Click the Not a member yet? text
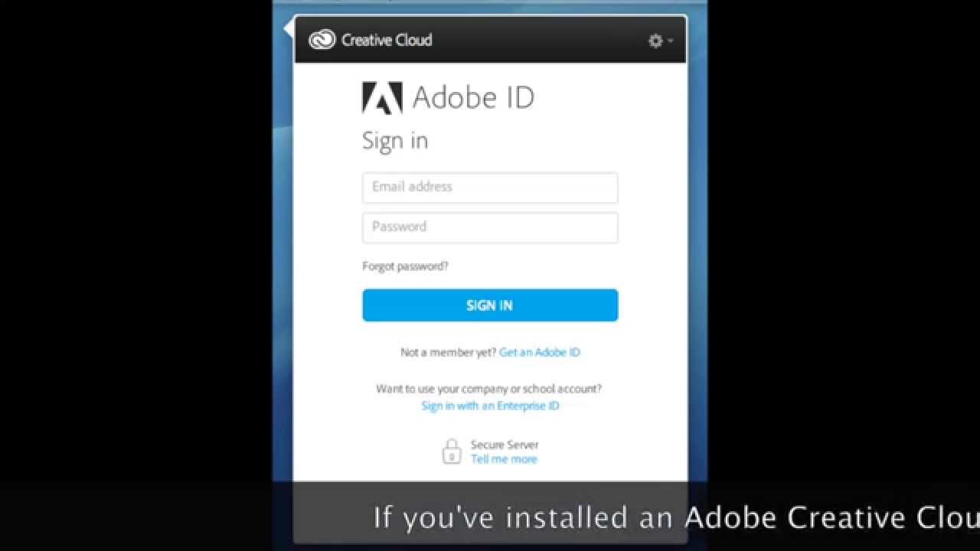The height and width of the screenshot is (551, 980). coord(448,353)
